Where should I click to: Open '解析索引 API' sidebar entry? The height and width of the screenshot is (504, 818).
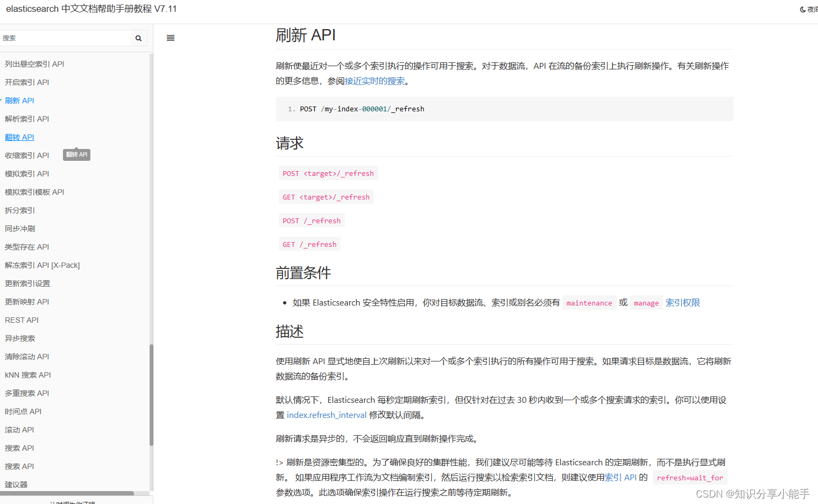pyautogui.click(x=27, y=119)
